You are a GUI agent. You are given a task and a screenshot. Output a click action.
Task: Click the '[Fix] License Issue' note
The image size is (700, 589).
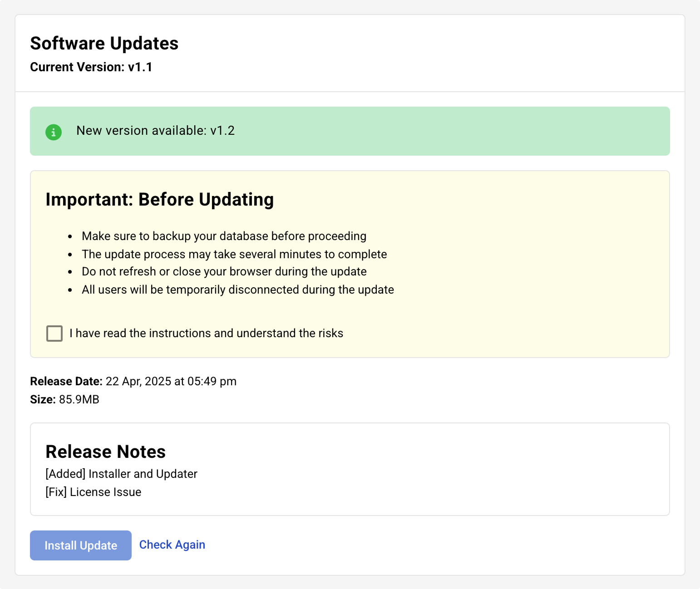(93, 492)
